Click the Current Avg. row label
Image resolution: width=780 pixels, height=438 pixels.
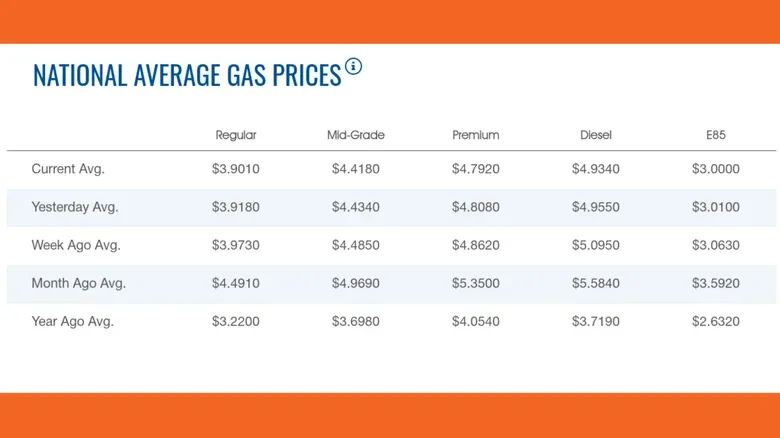(x=68, y=169)
